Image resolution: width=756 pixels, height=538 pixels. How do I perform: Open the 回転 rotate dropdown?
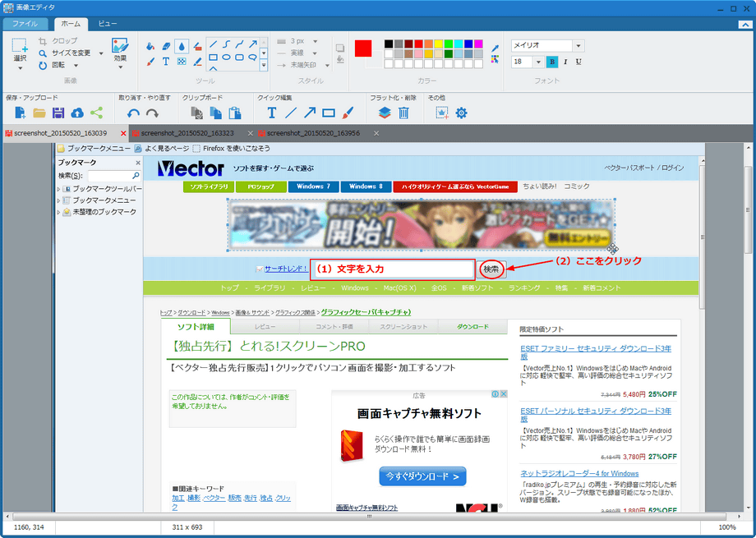(76, 66)
